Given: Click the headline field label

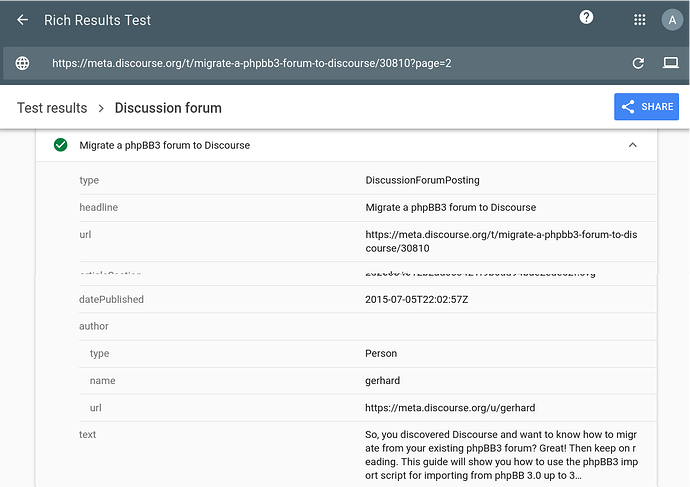Looking at the screenshot, I should [x=99, y=207].
